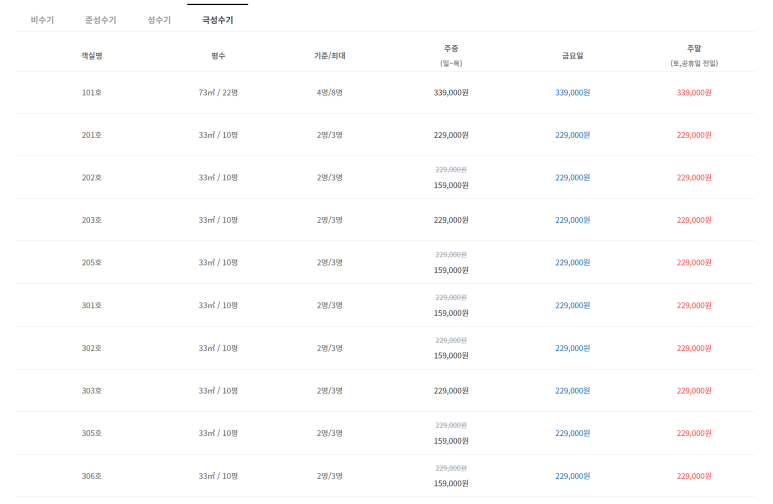Click 202호 Friday price in blue
773x504 pixels.
pyautogui.click(x=572, y=177)
